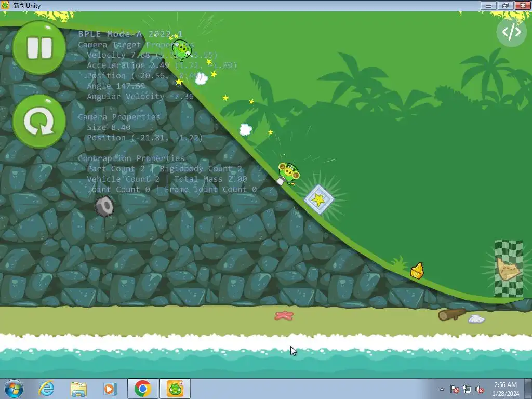Click the green pig near the hilltop

point(181,50)
